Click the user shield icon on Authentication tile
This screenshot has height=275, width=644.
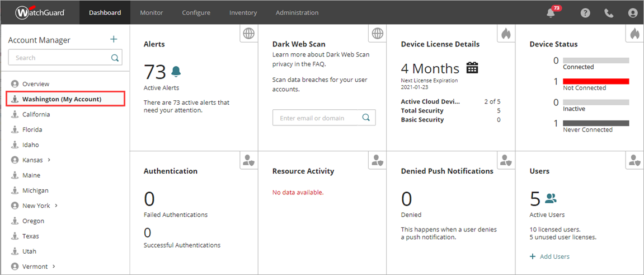[248, 160]
